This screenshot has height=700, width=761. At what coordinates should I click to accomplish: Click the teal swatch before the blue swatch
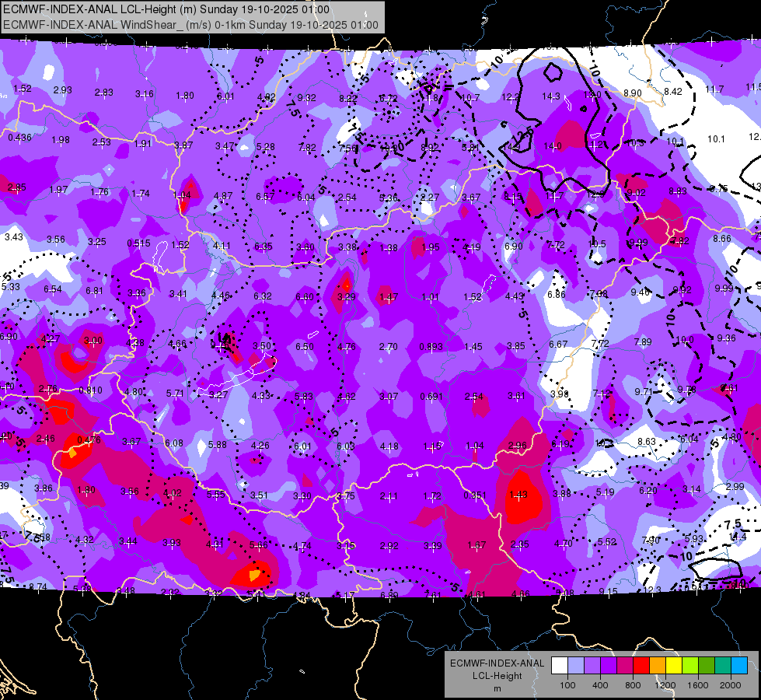point(723,665)
